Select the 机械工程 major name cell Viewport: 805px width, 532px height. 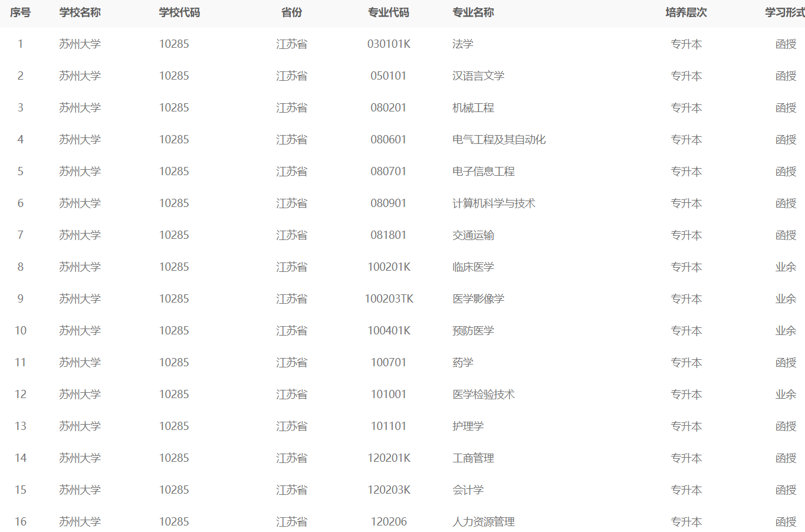473,108
